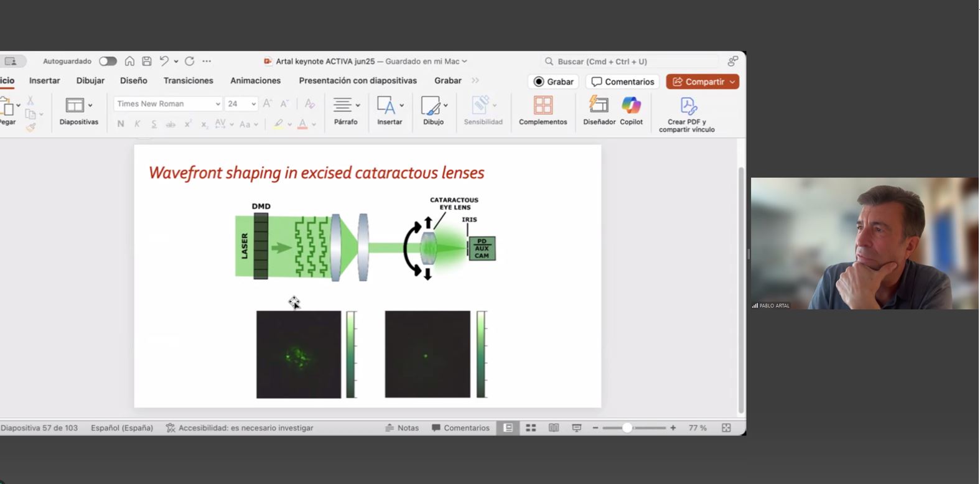Focus the Buscar search field

[630, 62]
